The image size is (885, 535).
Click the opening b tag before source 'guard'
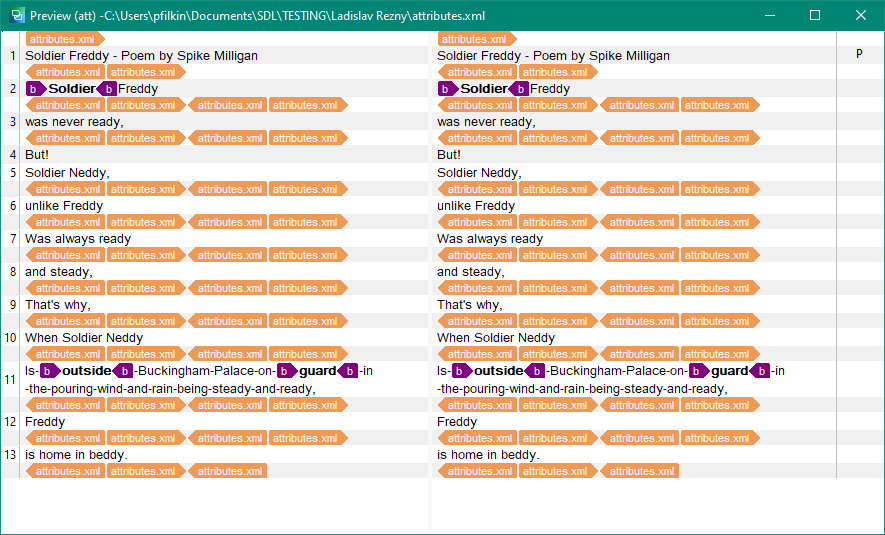[287, 371]
